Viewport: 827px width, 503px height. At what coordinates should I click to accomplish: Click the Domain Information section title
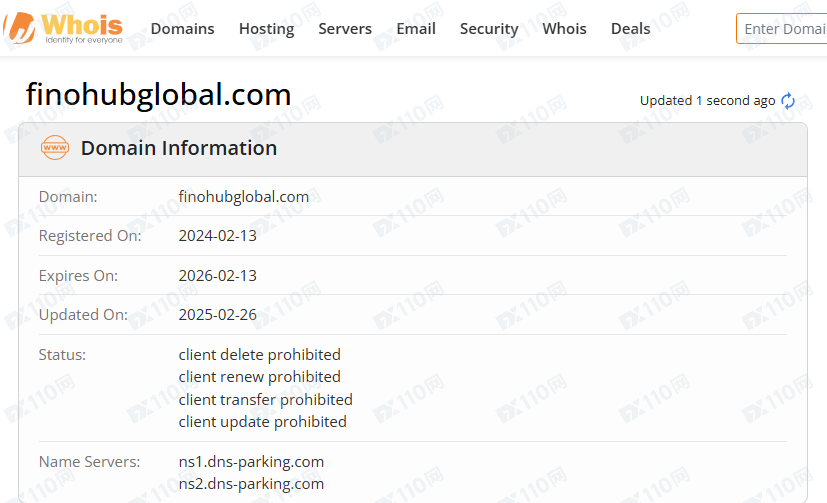pos(179,148)
